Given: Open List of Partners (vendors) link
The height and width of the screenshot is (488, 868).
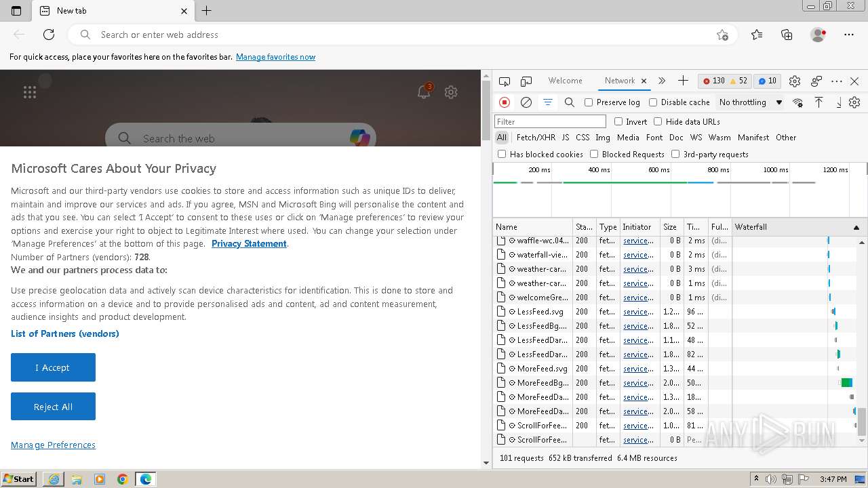Looking at the screenshot, I should pyautogui.click(x=65, y=333).
